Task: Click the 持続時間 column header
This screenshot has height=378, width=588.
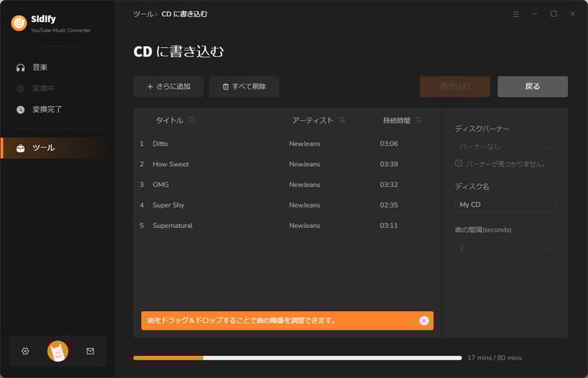Action: (x=396, y=121)
